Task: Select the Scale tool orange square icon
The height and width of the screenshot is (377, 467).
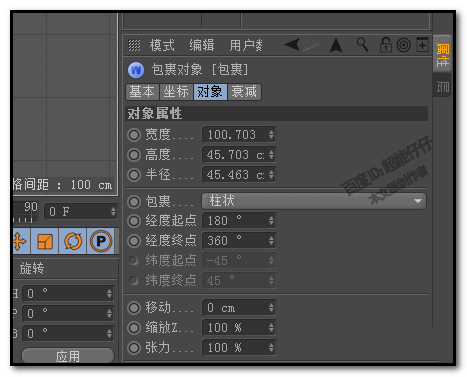Action: pos(45,241)
